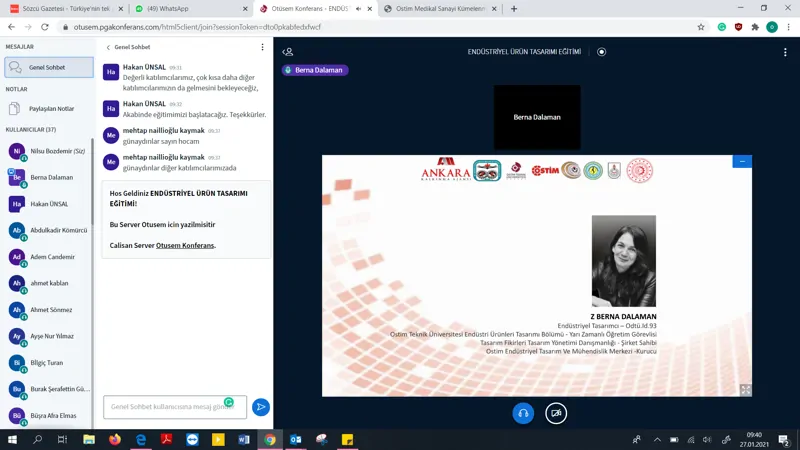This screenshot has height=450, width=800.
Task: Launch Firefox from the taskbar
Action: (x=115, y=439)
